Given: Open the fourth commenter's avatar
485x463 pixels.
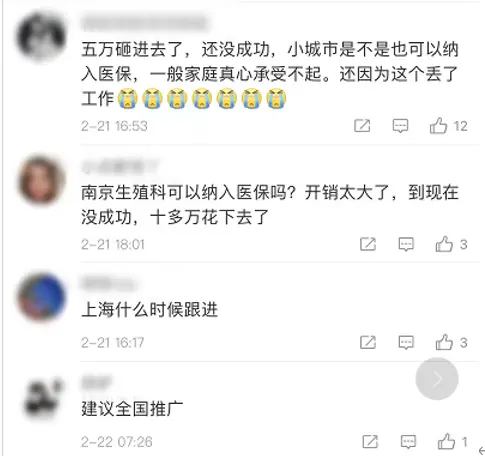Looking at the screenshot, I should coord(43,398).
